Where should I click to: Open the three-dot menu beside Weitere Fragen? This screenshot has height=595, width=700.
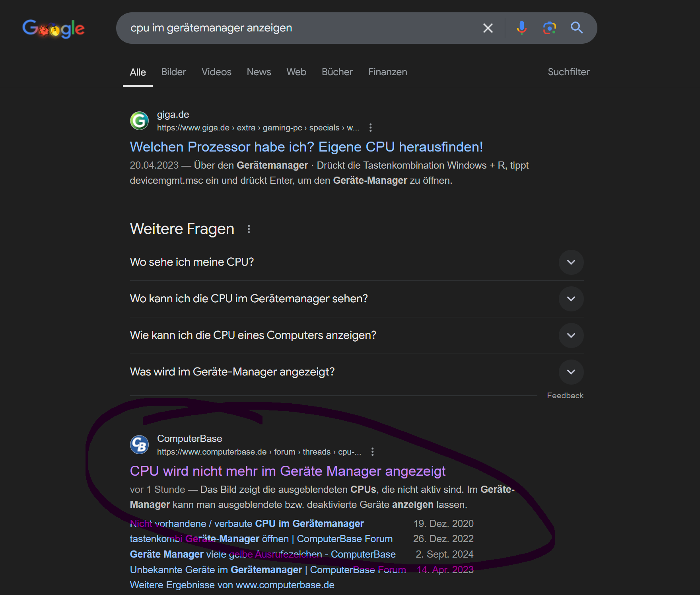[249, 229]
